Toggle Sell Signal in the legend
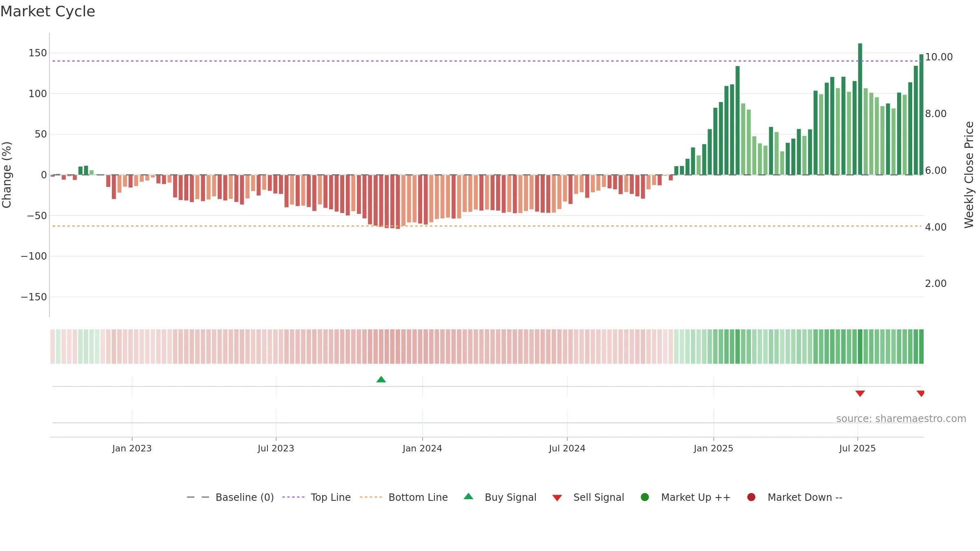Image resolution: width=980 pixels, height=551 pixels. pyautogui.click(x=588, y=497)
